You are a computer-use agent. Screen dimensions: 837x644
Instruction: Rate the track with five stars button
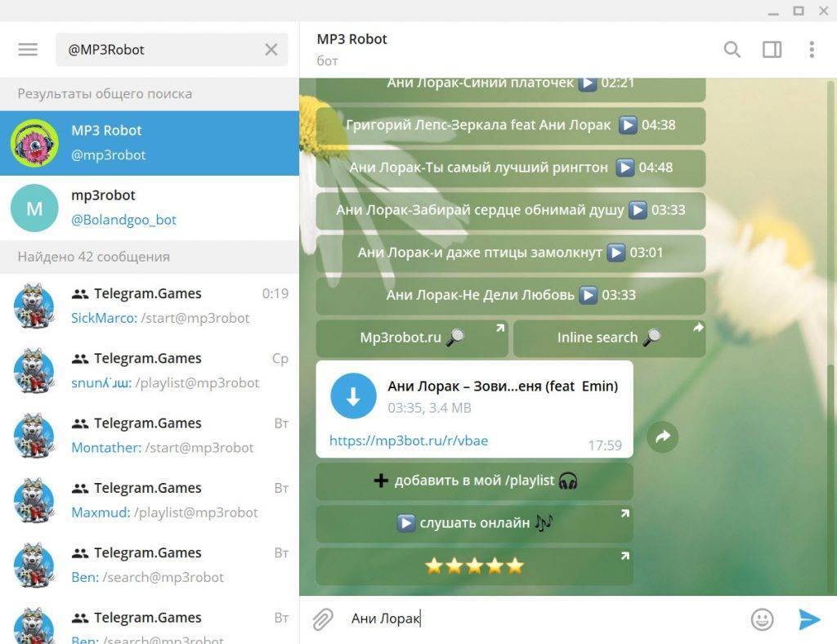(x=475, y=566)
